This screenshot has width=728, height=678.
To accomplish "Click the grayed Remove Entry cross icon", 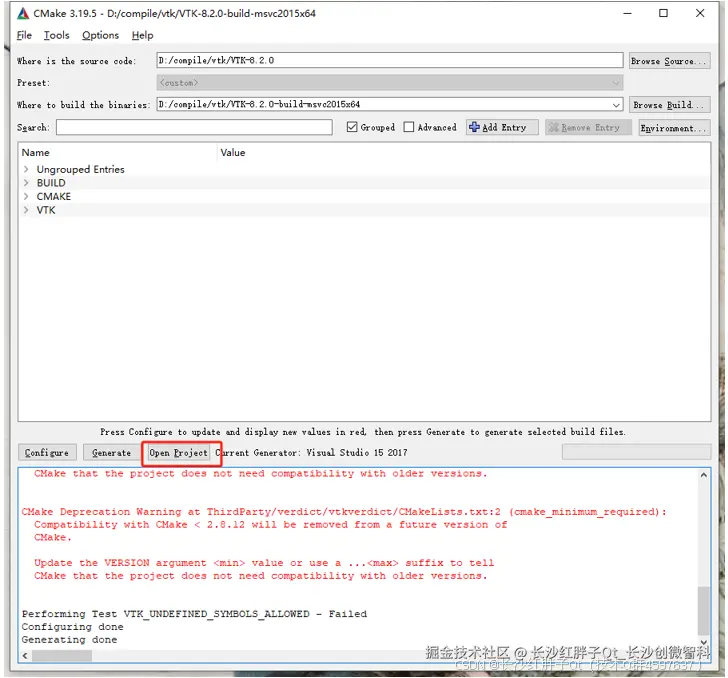I will click(x=553, y=127).
